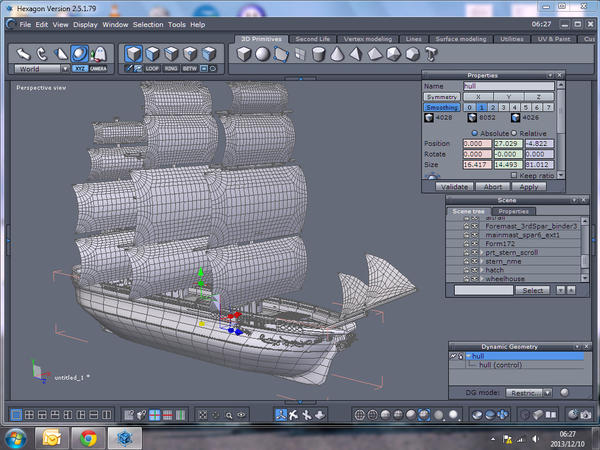Set smoothing level to 2

coord(491,107)
